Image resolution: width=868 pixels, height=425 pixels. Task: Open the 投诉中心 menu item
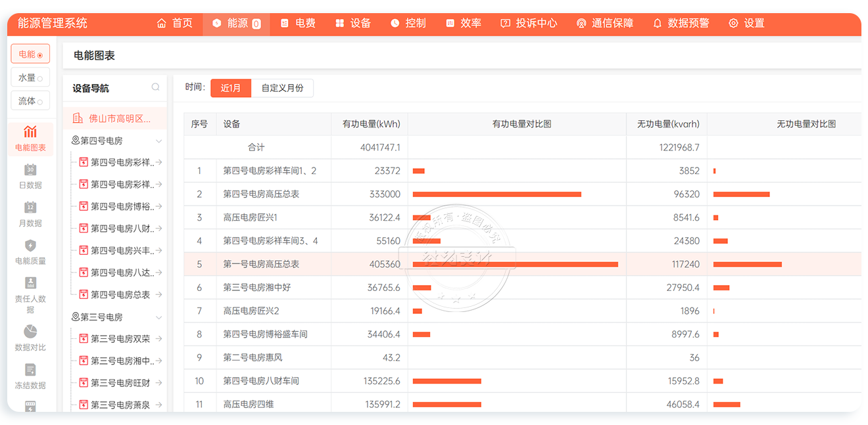pos(529,23)
